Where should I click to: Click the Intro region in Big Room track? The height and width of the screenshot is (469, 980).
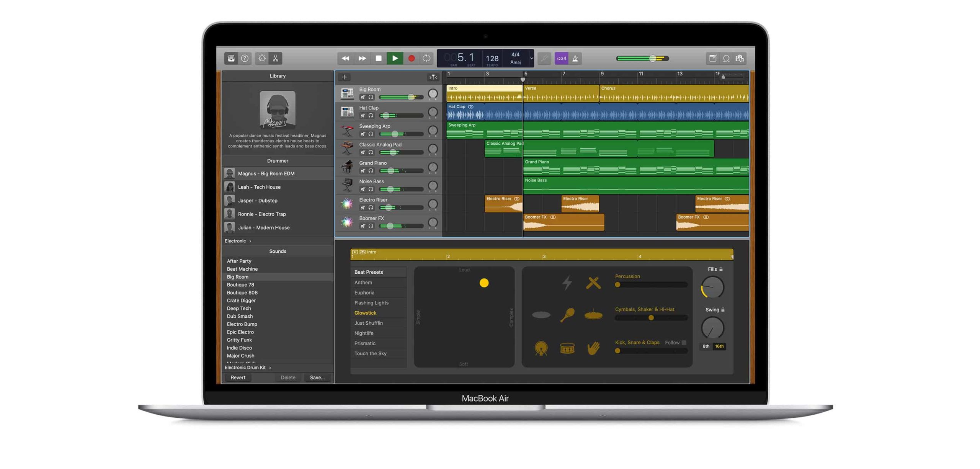pyautogui.click(x=484, y=93)
